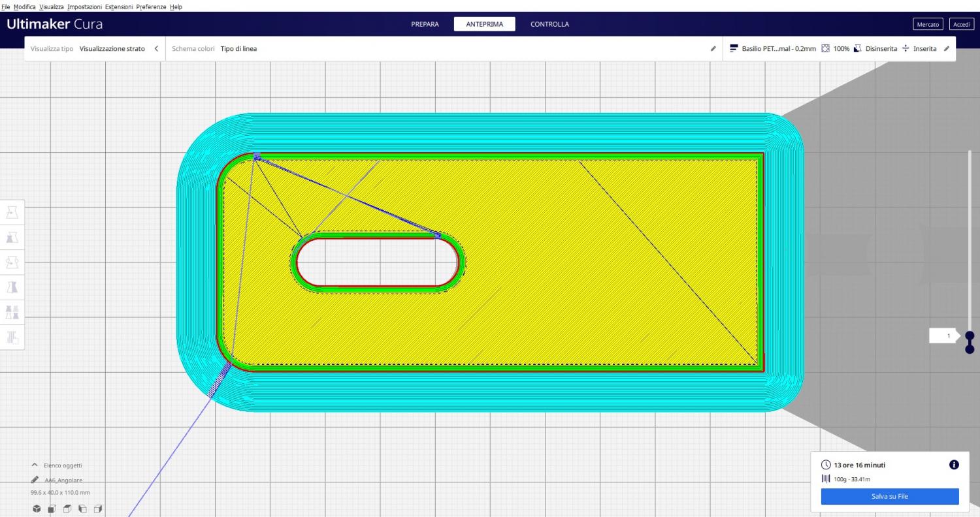Open the Mercato marketplace button
Screen dimensions: 980x517
pos(928,24)
